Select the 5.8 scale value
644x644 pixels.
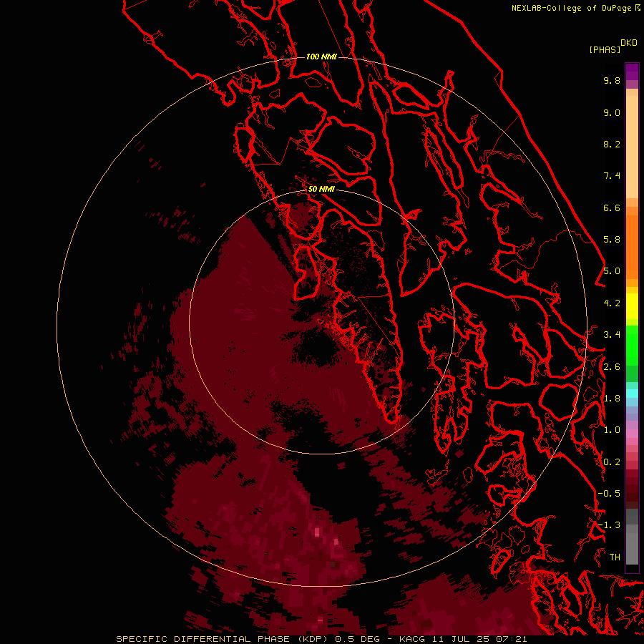[x=612, y=240]
